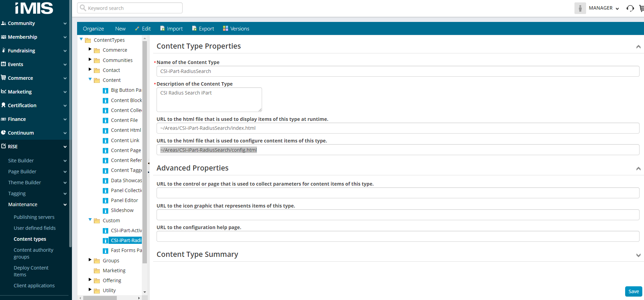Screen dimensions: 644x300
Task: Click the shopping cart icon
Action: click(641, 8)
